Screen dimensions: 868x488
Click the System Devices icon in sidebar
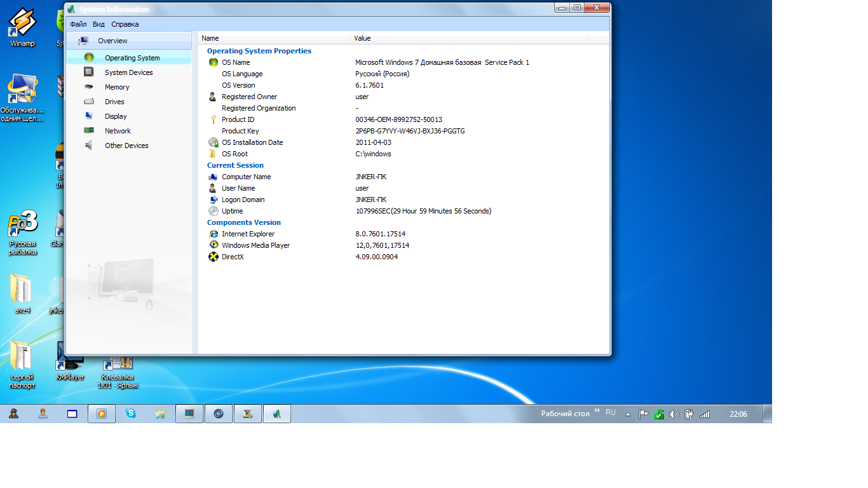pos(89,72)
